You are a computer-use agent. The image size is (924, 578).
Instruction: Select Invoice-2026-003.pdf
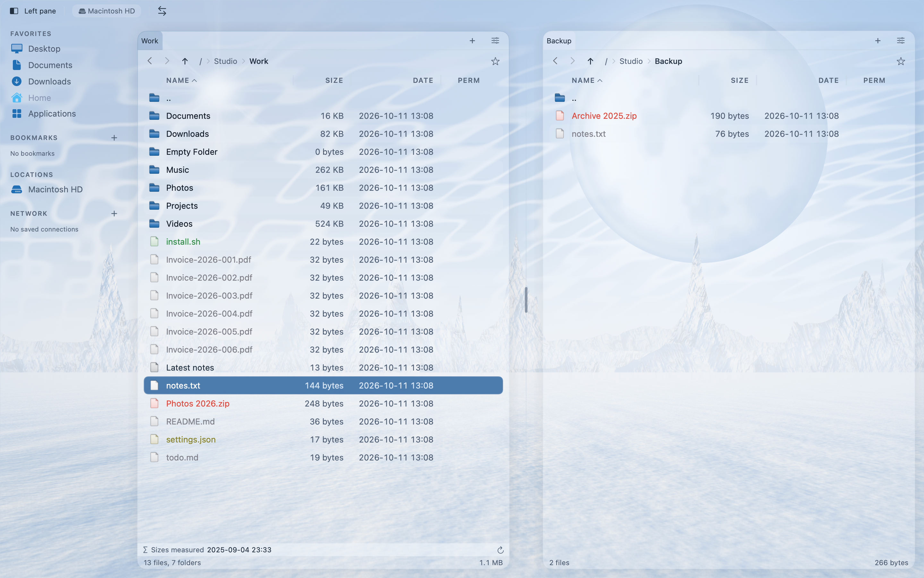(323, 295)
